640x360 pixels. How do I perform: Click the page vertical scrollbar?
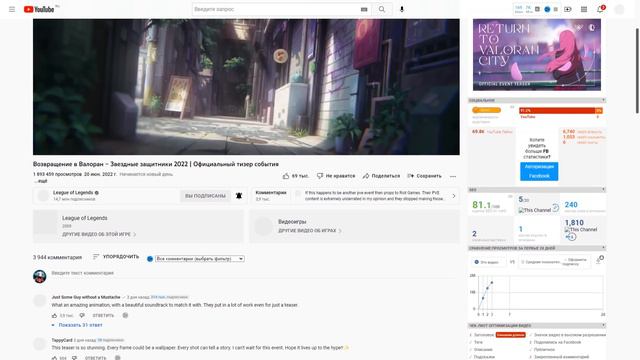pos(637,71)
